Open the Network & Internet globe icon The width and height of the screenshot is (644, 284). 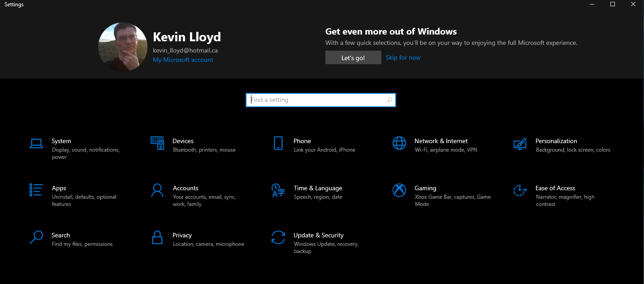(x=399, y=143)
